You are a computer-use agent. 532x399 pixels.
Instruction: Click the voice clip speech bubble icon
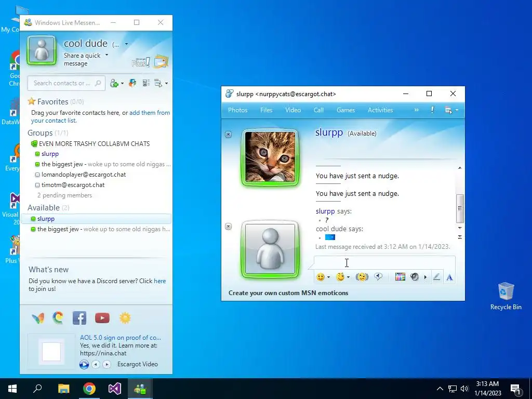[378, 277]
